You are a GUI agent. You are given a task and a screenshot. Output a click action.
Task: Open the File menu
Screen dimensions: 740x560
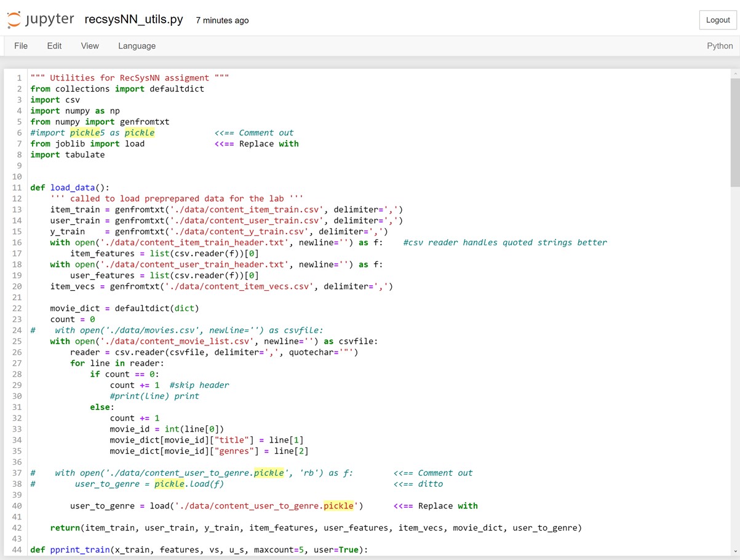(x=21, y=46)
